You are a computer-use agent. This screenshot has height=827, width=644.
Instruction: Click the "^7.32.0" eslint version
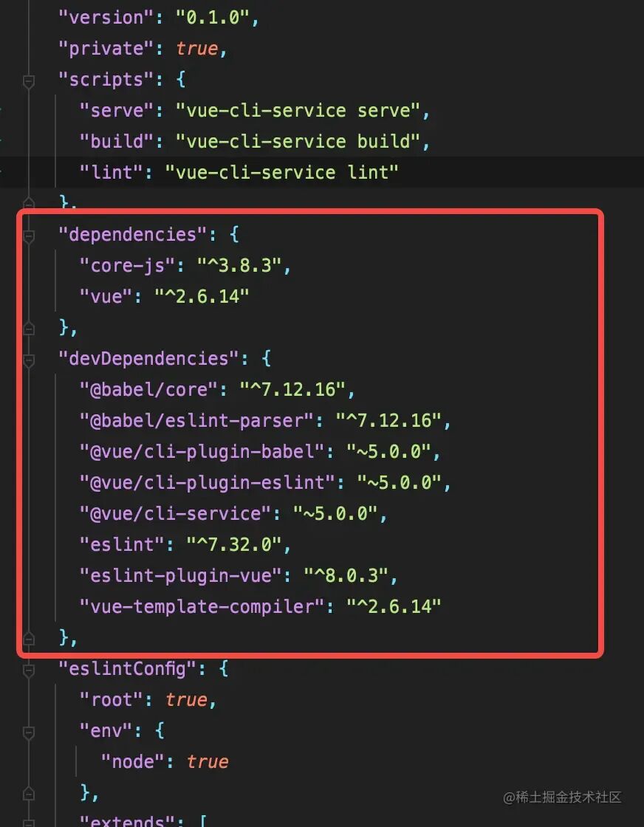pyautogui.click(x=233, y=545)
